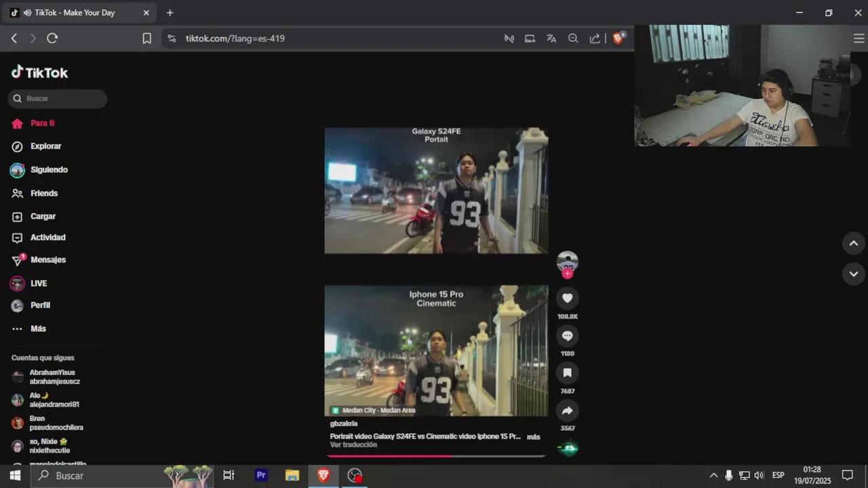868x488 pixels.
Task: Toggle the crossed-out icon in address bar
Action: coord(509,39)
